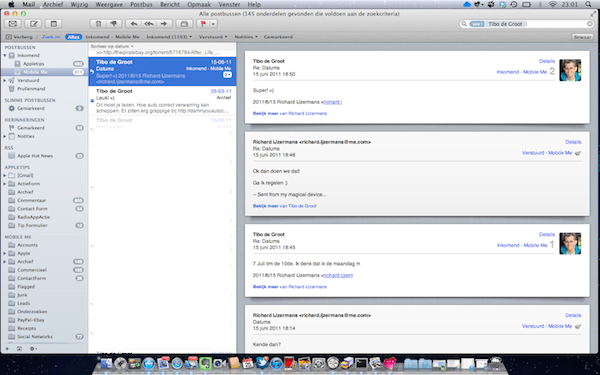Open the Weergave menu
Screen dimensions: 600x375
(108, 5)
